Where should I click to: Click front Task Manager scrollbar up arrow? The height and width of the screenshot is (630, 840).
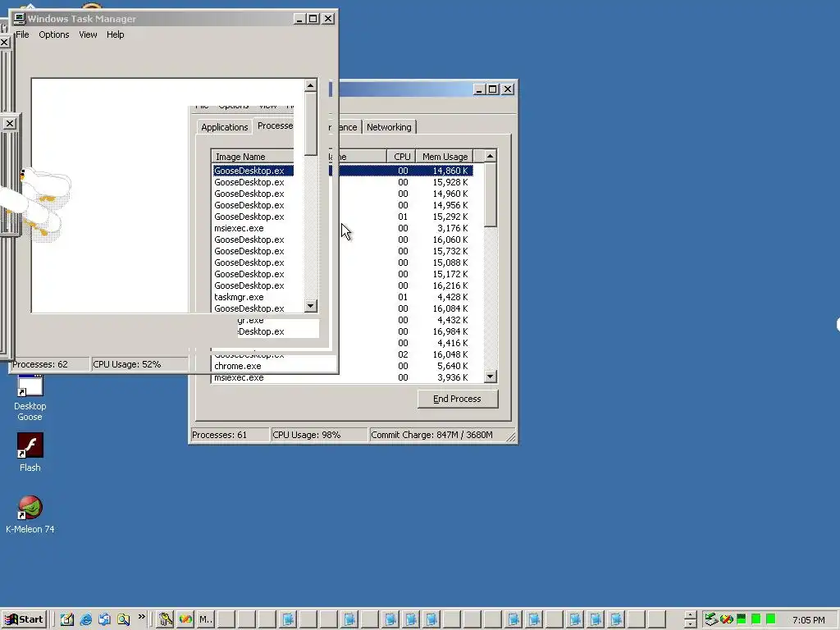coord(311,85)
